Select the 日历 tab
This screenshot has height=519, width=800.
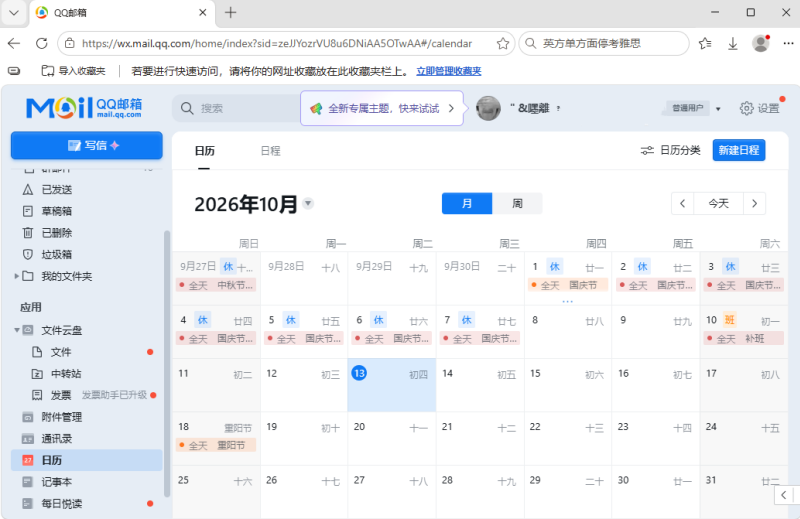(x=205, y=151)
